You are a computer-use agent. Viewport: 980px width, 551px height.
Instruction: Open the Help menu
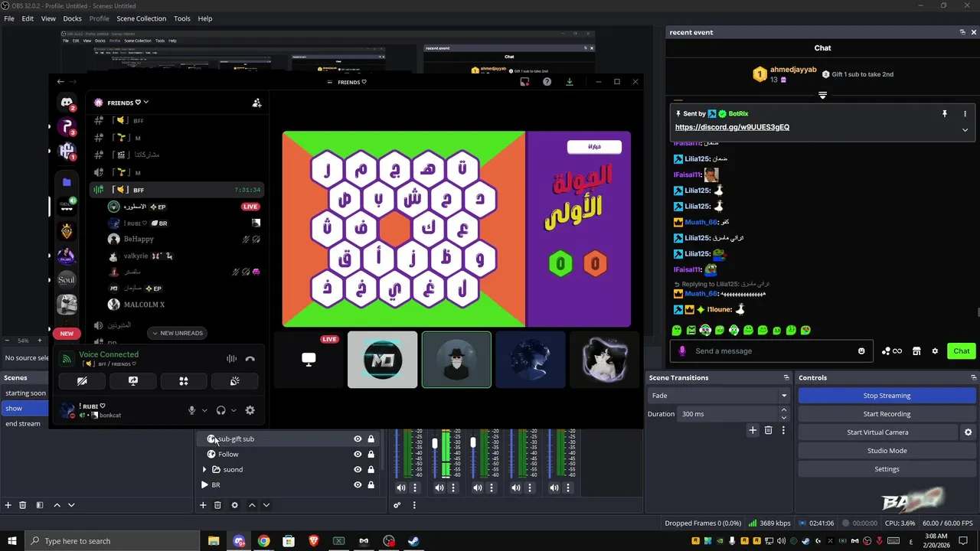point(205,18)
